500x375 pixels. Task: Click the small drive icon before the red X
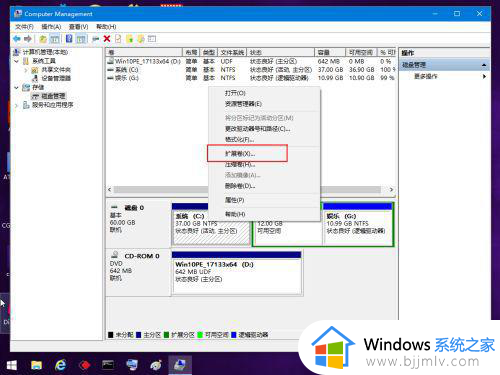[x=96, y=39]
